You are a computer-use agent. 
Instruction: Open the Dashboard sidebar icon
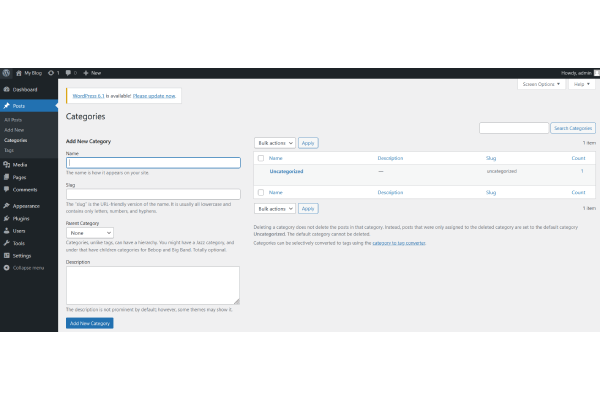tap(7, 90)
